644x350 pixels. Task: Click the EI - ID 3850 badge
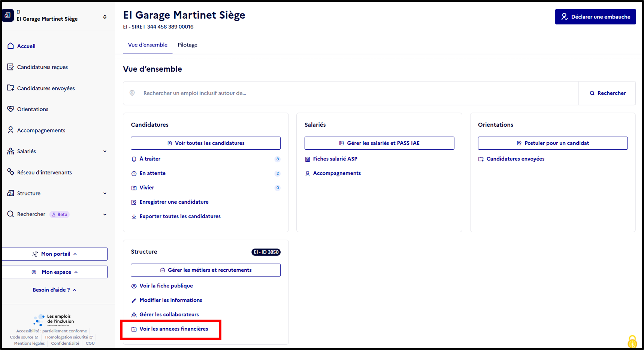[x=266, y=252]
